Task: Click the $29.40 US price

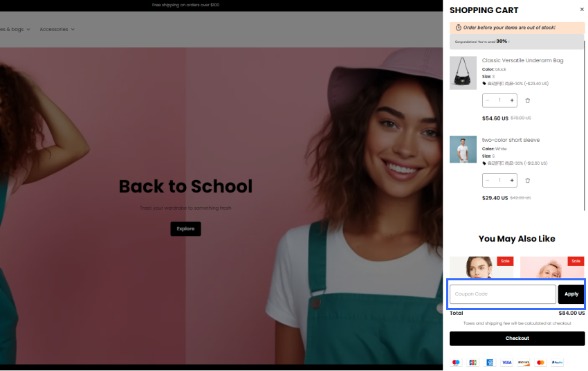Action: click(x=495, y=198)
